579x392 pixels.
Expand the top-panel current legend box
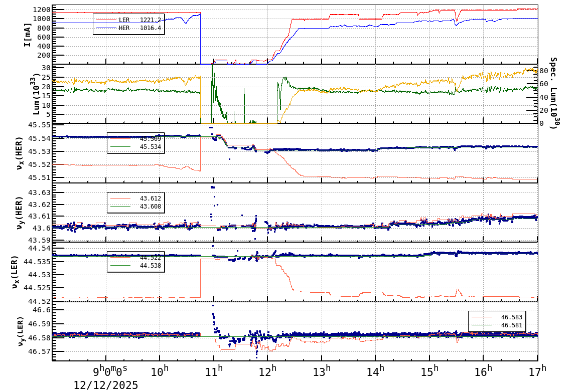128,24
